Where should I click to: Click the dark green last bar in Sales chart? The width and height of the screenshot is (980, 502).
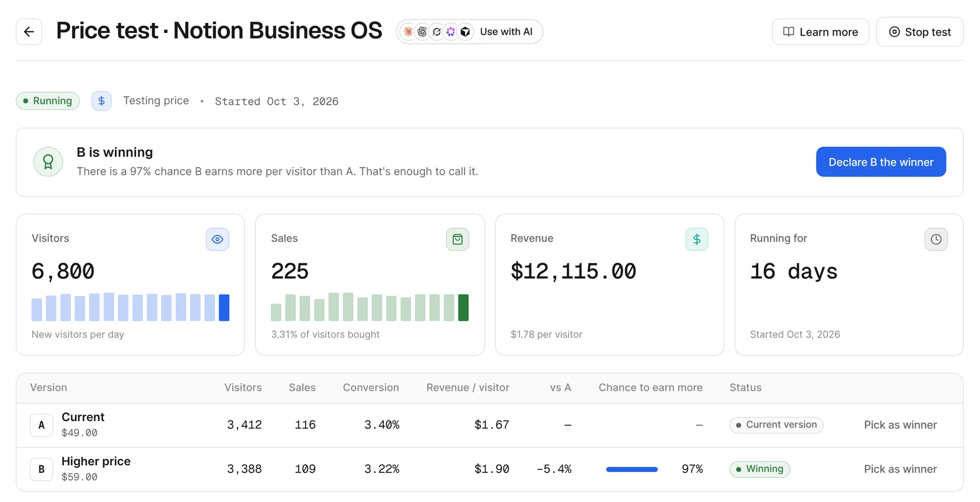click(x=464, y=307)
